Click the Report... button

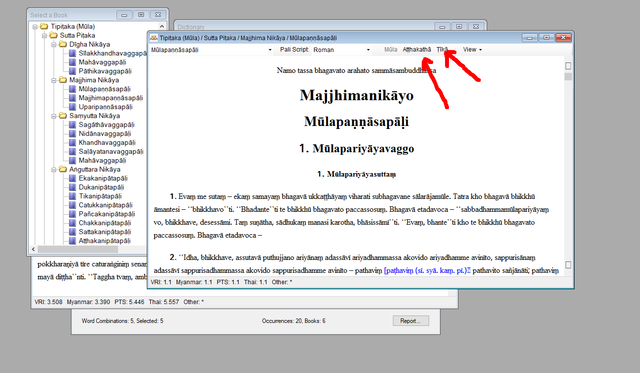(x=411, y=321)
